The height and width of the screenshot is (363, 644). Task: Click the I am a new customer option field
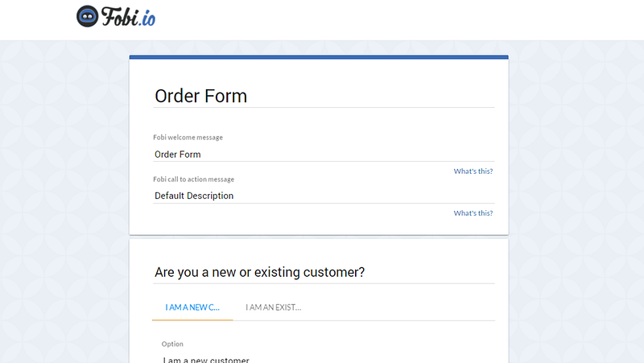point(324,358)
